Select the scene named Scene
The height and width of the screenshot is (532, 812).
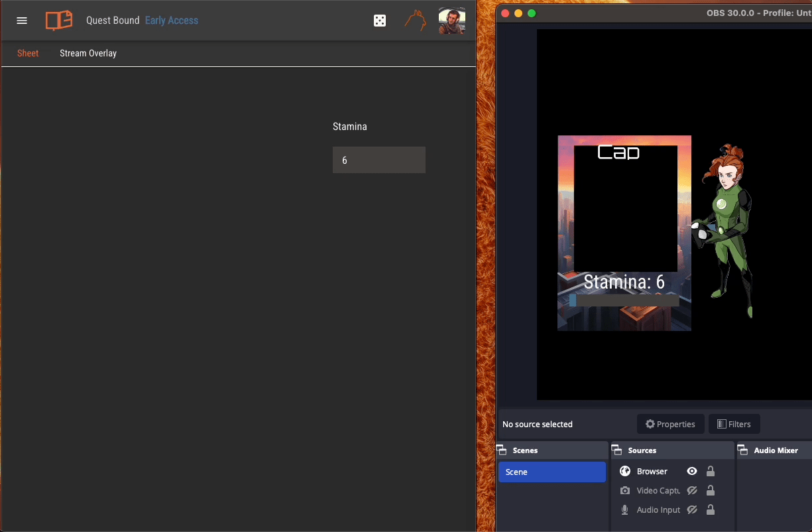pyautogui.click(x=551, y=472)
